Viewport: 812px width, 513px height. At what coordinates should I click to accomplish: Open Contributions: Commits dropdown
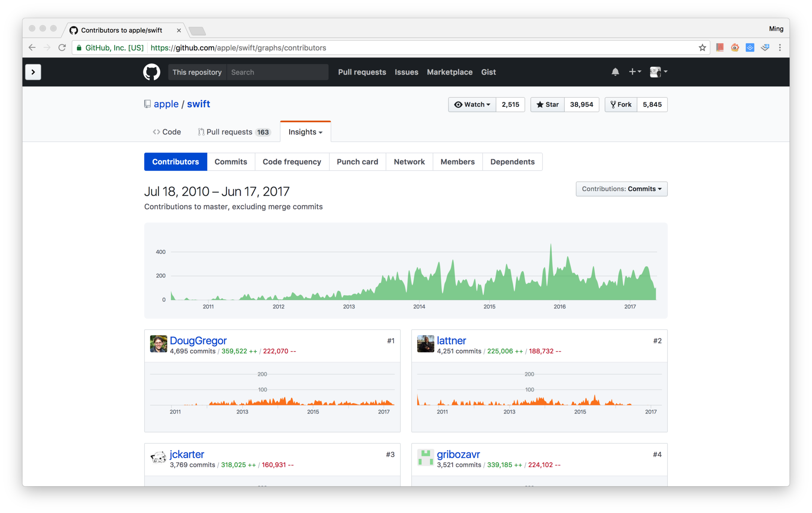click(621, 189)
